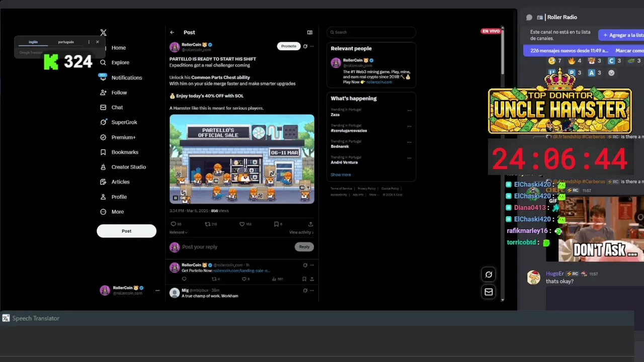The image size is (644, 362).
Task: Click the Reply button
Action: (x=304, y=247)
